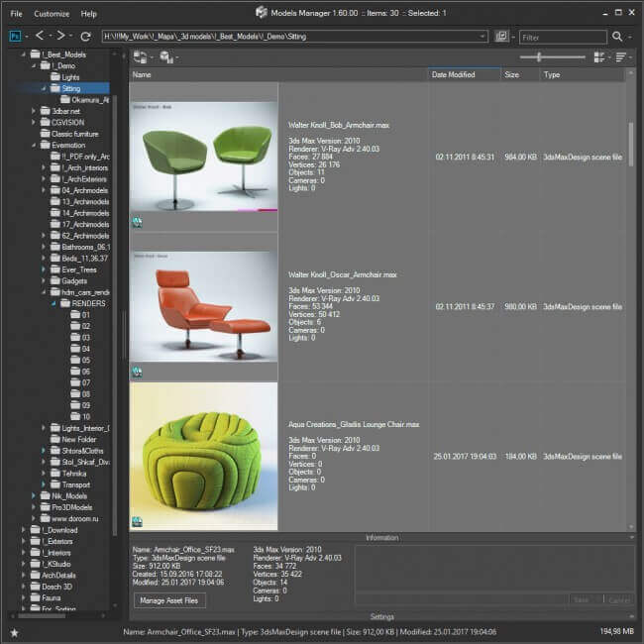Viewport: 644px width, 644px height.
Task: Open the sort options lines icon
Action: tap(620, 57)
